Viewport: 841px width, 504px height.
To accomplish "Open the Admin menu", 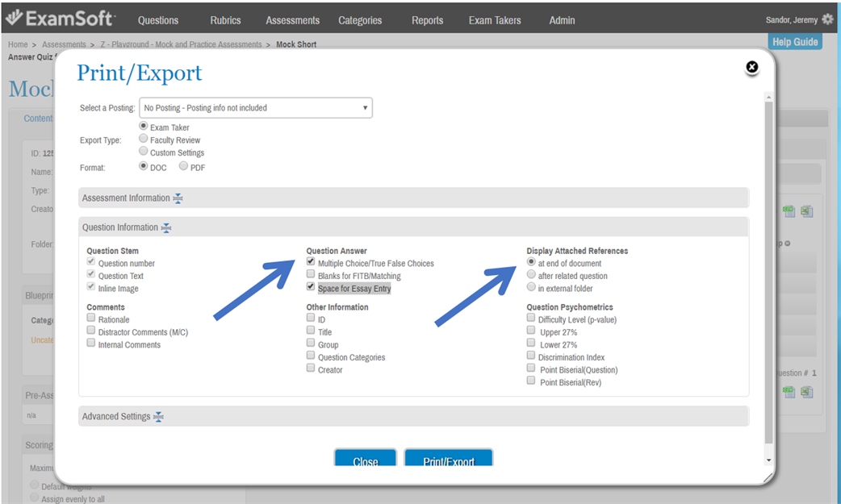I will coord(562,20).
